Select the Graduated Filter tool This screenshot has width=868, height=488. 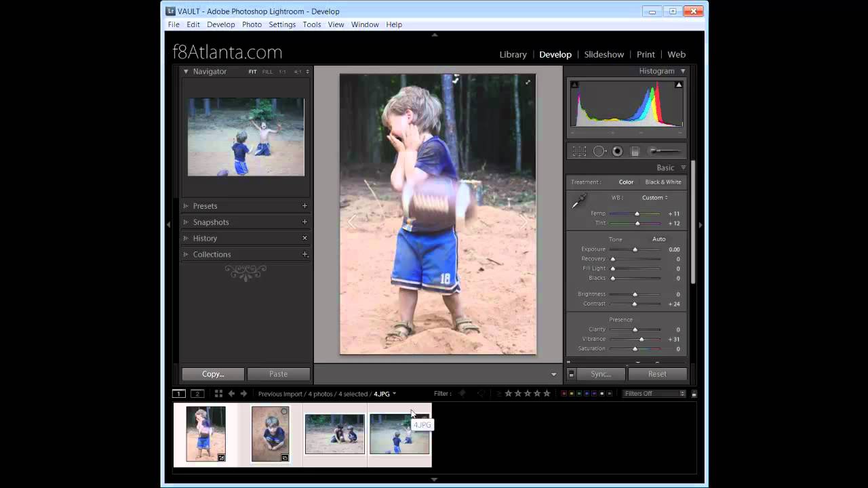[x=635, y=151]
